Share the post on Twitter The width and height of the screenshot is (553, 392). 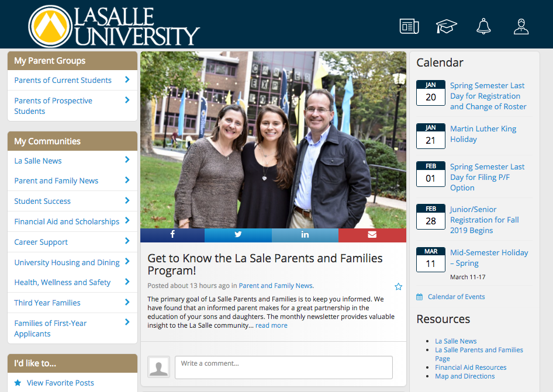238,235
